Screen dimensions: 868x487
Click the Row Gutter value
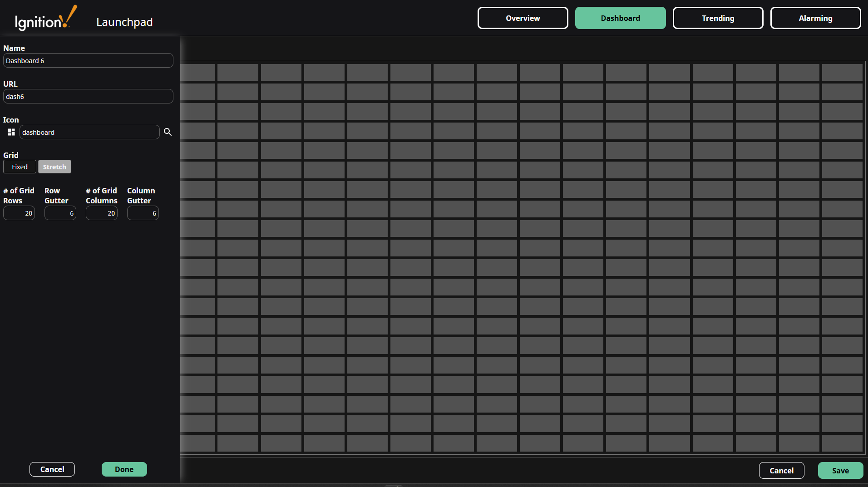[60, 213]
